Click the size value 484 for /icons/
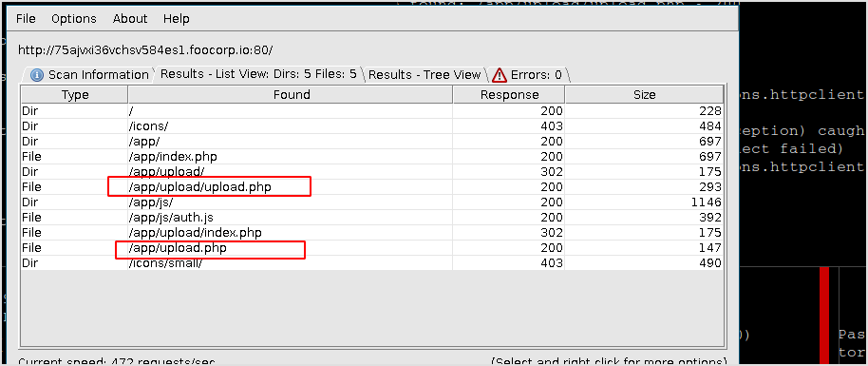Image resolution: width=868 pixels, height=366 pixels. 709,126
